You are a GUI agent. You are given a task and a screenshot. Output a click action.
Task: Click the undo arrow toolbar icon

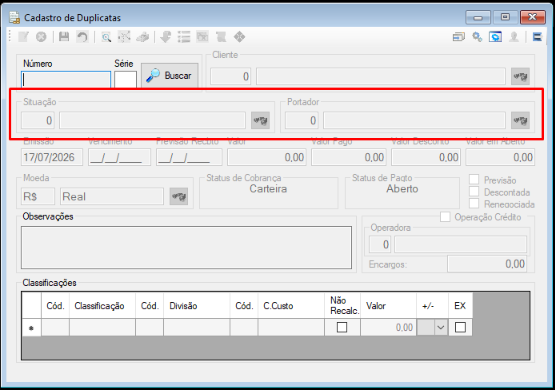click(82, 37)
